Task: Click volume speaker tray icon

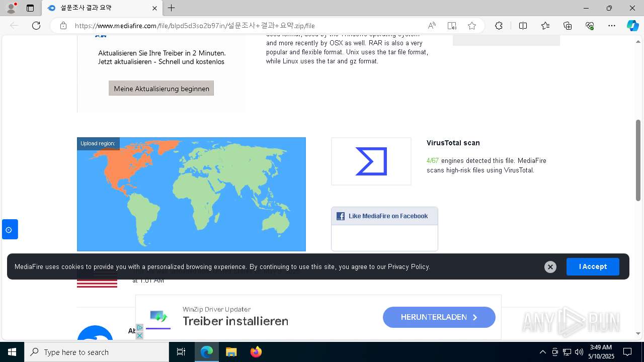Action: click(579, 352)
